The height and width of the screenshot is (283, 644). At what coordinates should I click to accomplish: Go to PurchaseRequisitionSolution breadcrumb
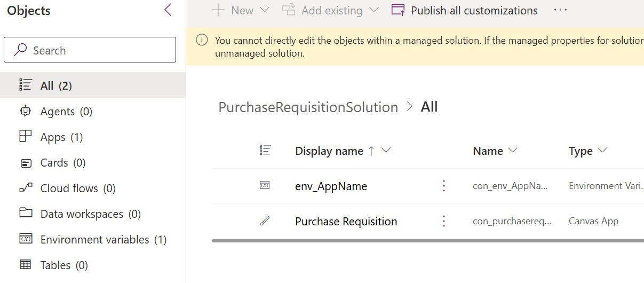coord(308,107)
